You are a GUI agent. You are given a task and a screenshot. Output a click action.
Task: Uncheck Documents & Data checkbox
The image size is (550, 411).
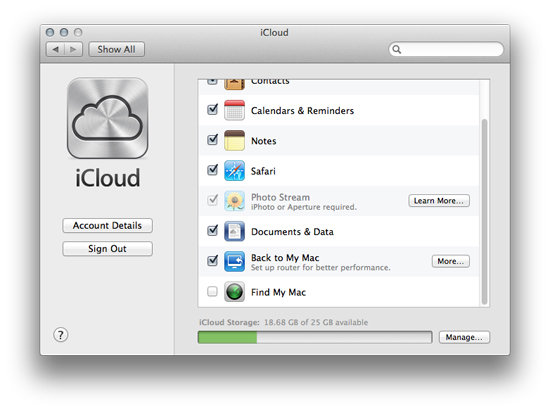tap(213, 230)
